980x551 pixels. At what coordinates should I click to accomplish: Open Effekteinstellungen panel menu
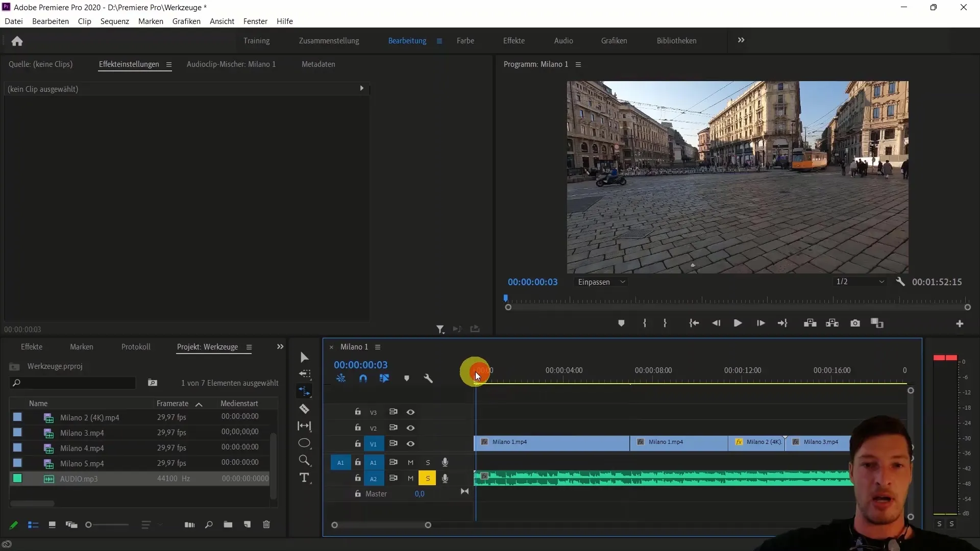[x=169, y=65]
